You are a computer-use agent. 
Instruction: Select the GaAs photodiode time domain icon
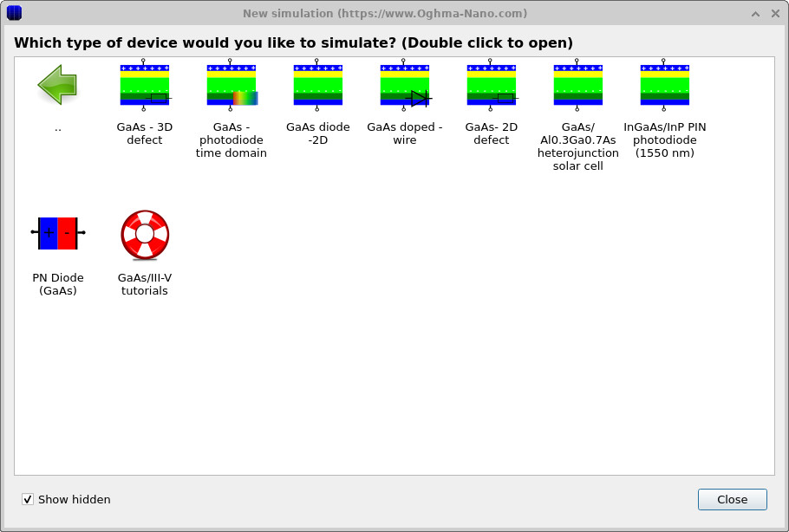[231, 84]
